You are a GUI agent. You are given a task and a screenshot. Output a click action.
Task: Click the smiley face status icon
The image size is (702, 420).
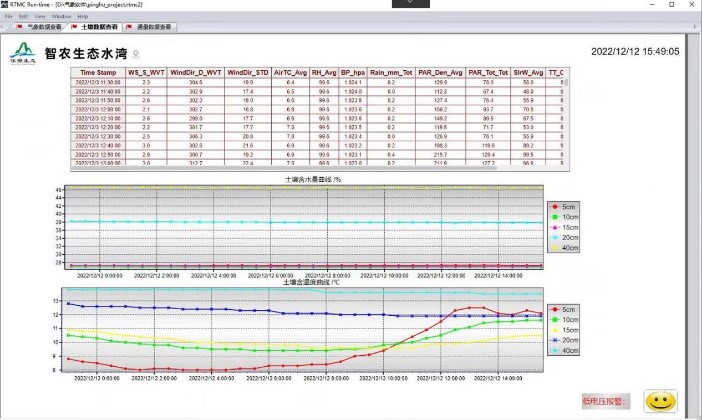point(660,401)
